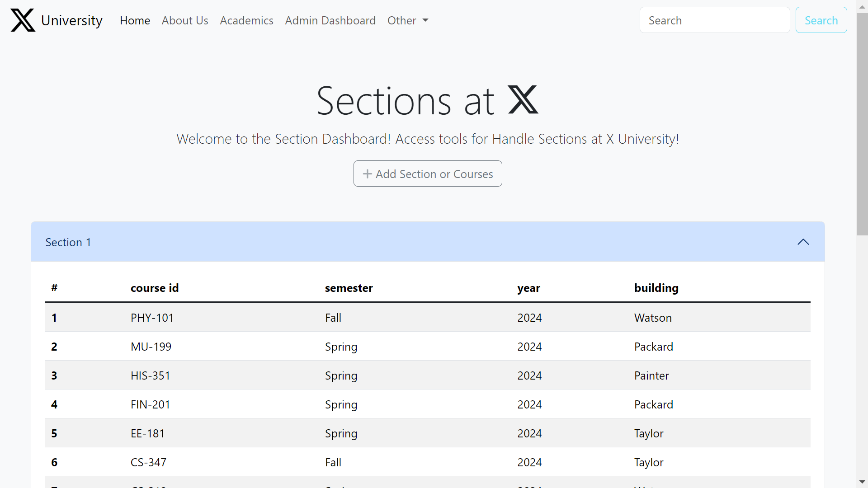Click the PHY-101 course id link

click(x=152, y=317)
